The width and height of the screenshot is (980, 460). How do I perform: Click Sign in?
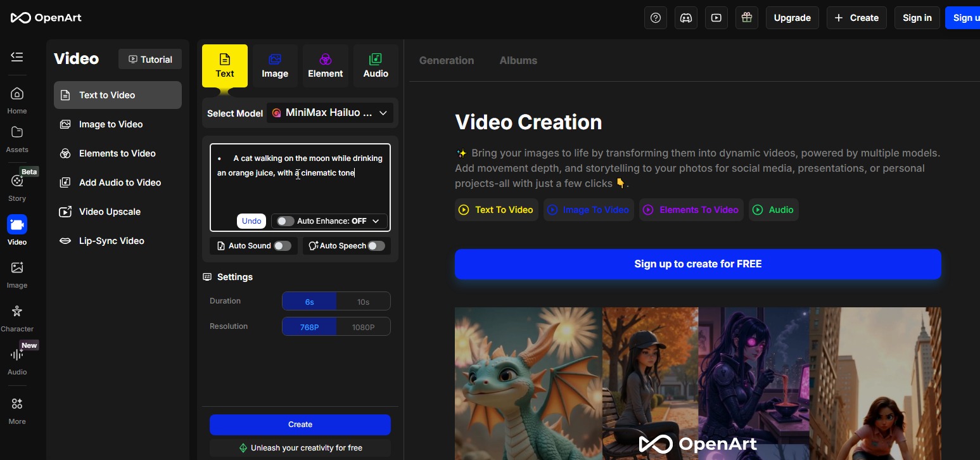pyautogui.click(x=917, y=18)
